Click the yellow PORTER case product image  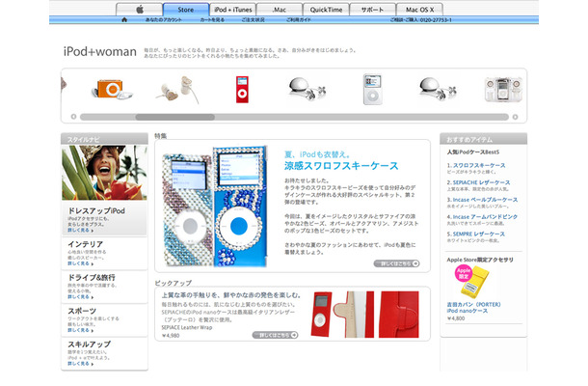[475, 283]
